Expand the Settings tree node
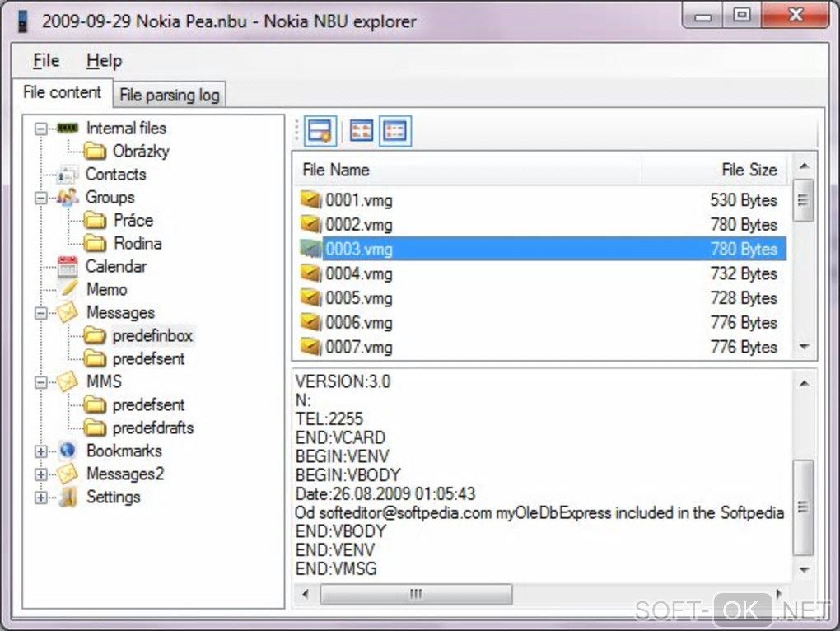 pos(40,498)
